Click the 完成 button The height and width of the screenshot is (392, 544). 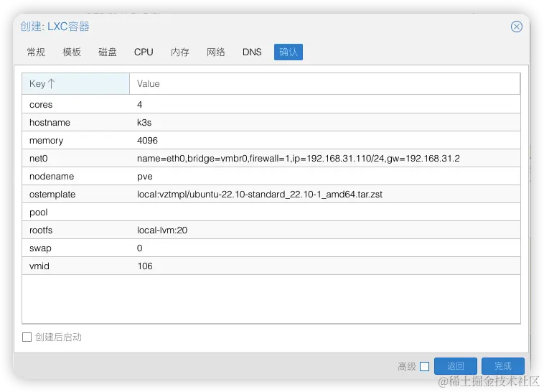click(x=502, y=366)
